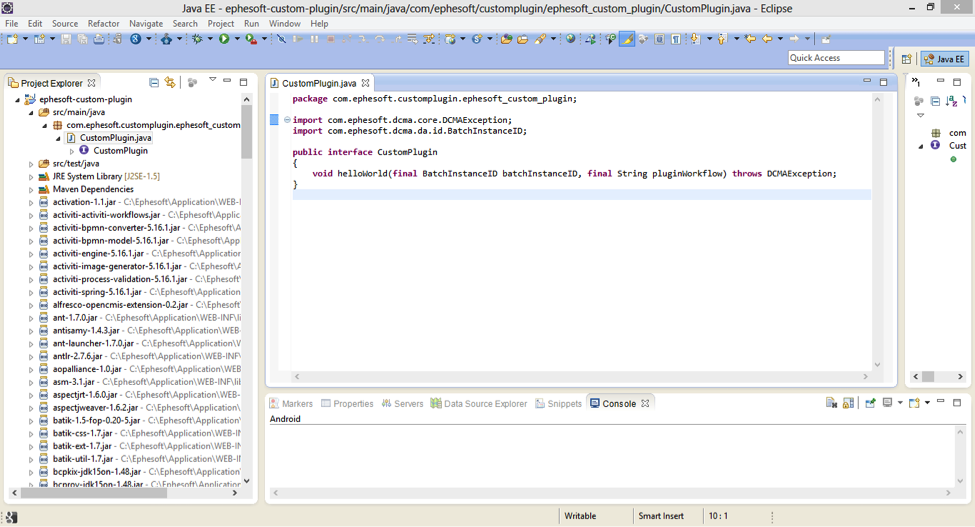Switch to the Snippets tab
This screenshot has width=975, height=527.
(558, 403)
